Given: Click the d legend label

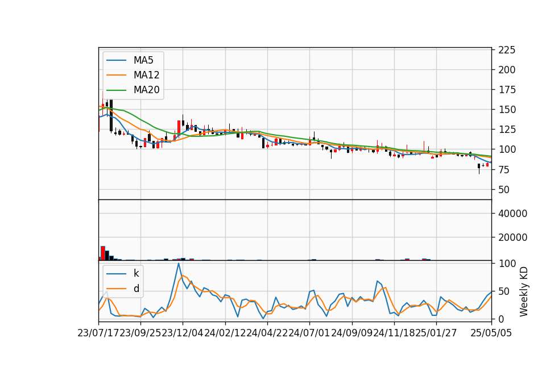Looking at the screenshot, I should pos(136,289).
